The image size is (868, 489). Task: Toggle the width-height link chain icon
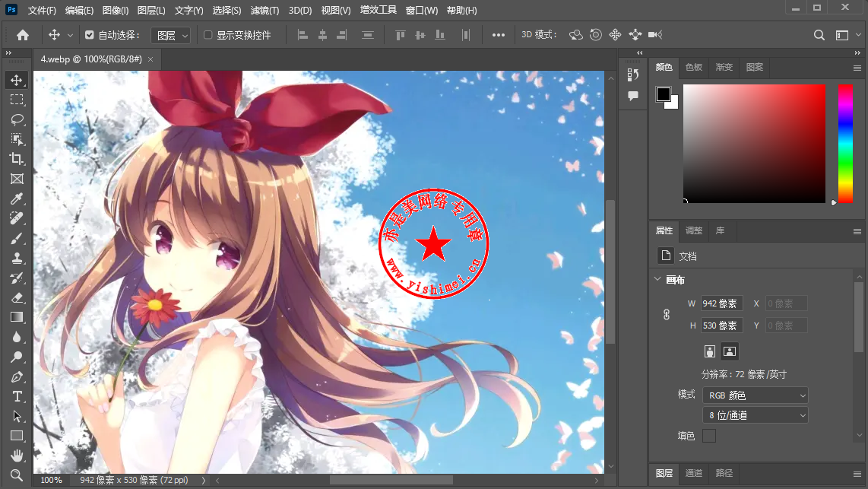(667, 315)
